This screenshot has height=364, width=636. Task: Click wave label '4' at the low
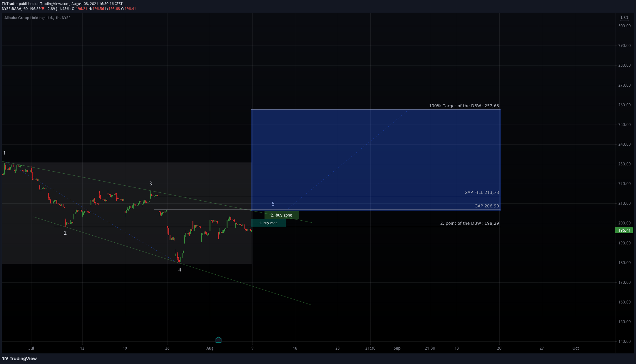[180, 270]
